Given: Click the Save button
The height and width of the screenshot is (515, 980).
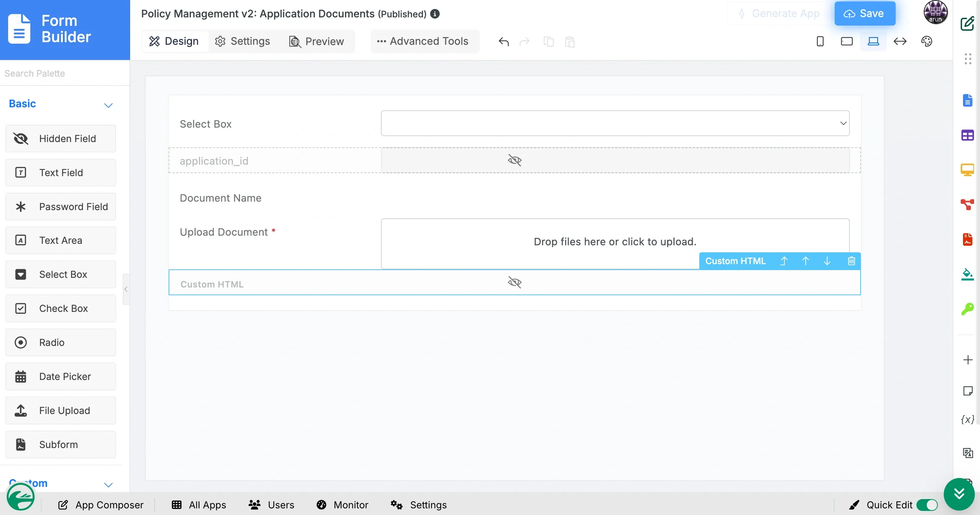Looking at the screenshot, I should (x=864, y=14).
